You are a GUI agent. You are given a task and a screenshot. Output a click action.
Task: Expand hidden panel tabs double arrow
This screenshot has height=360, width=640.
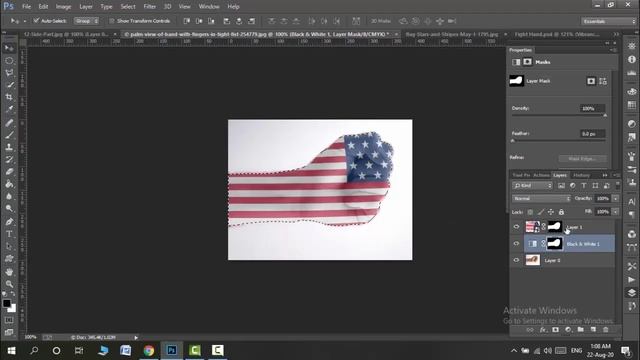604,175
